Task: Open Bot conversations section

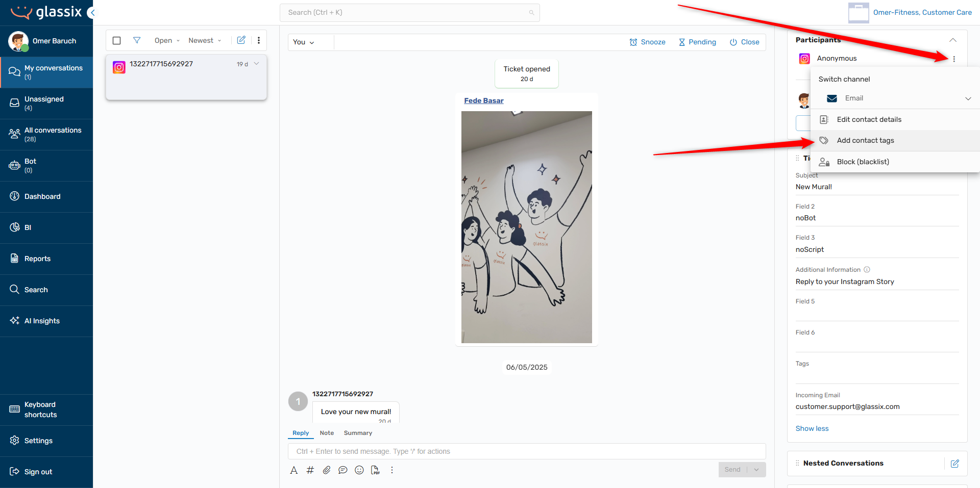Action: point(46,166)
